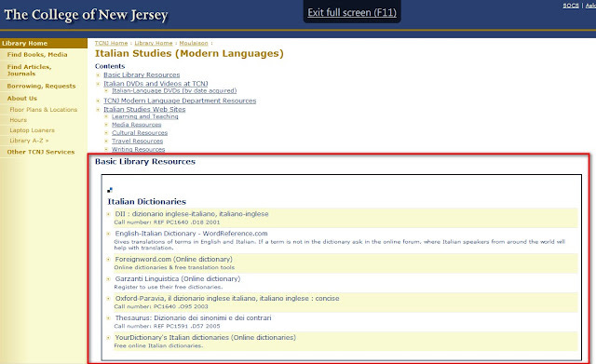Select About Us in sidebar
This screenshot has width=596, height=364.
pos(22,99)
